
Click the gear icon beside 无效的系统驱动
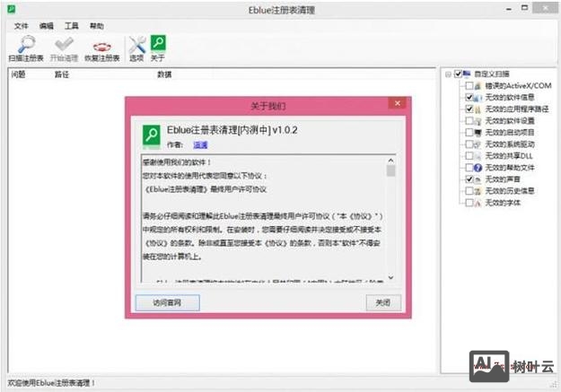click(x=478, y=144)
